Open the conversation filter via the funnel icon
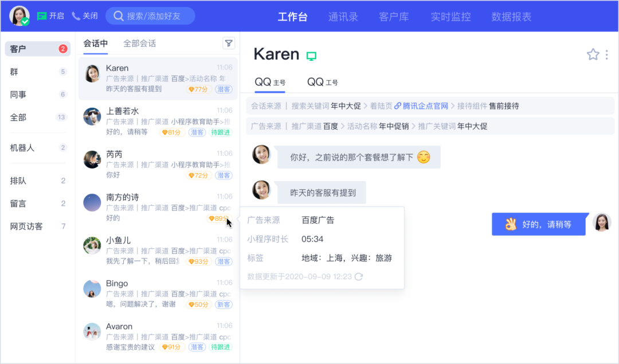619x364 pixels. click(229, 43)
